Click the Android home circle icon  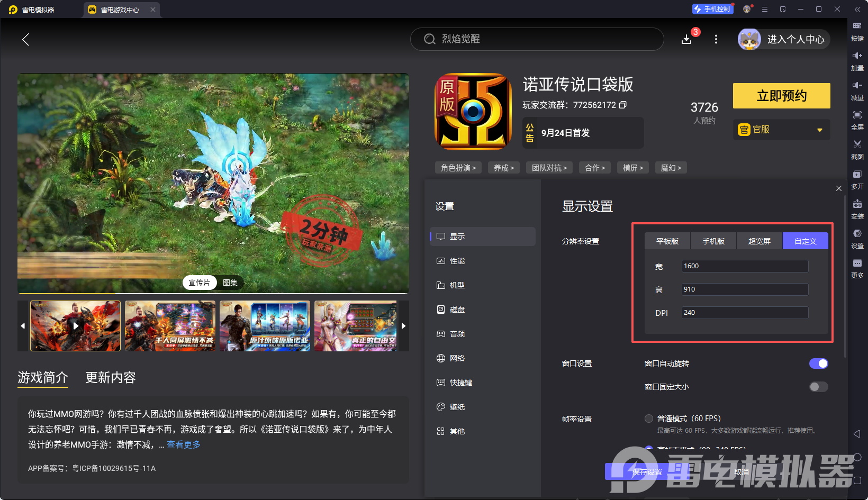[x=857, y=457]
